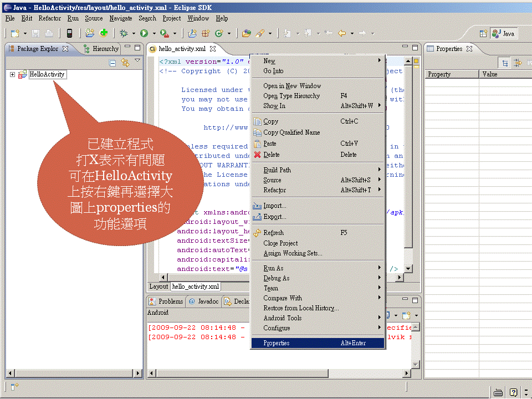Choose Close Project in context menu
Viewport: 532px width, 399px height.
pos(318,243)
